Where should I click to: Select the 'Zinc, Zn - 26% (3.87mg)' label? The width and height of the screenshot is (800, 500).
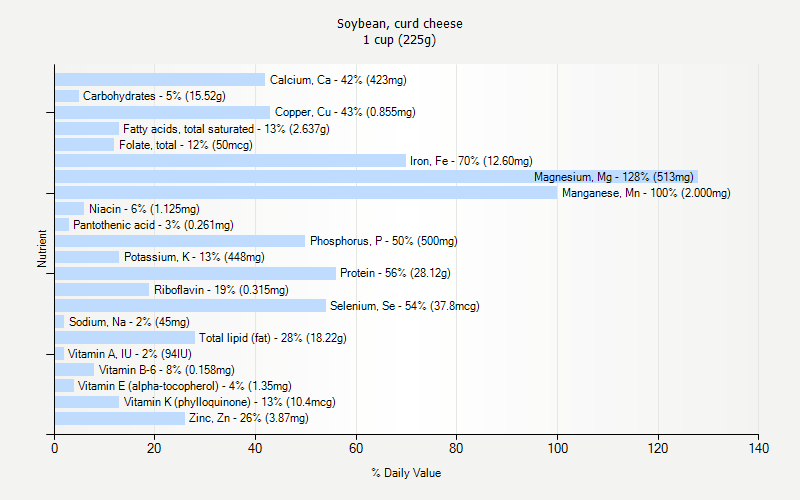249,418
